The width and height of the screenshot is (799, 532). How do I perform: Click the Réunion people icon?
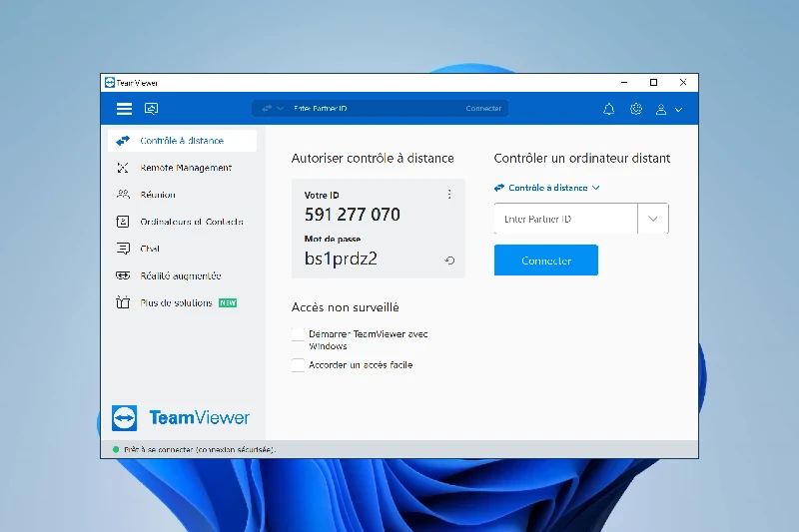click(123, 194)
